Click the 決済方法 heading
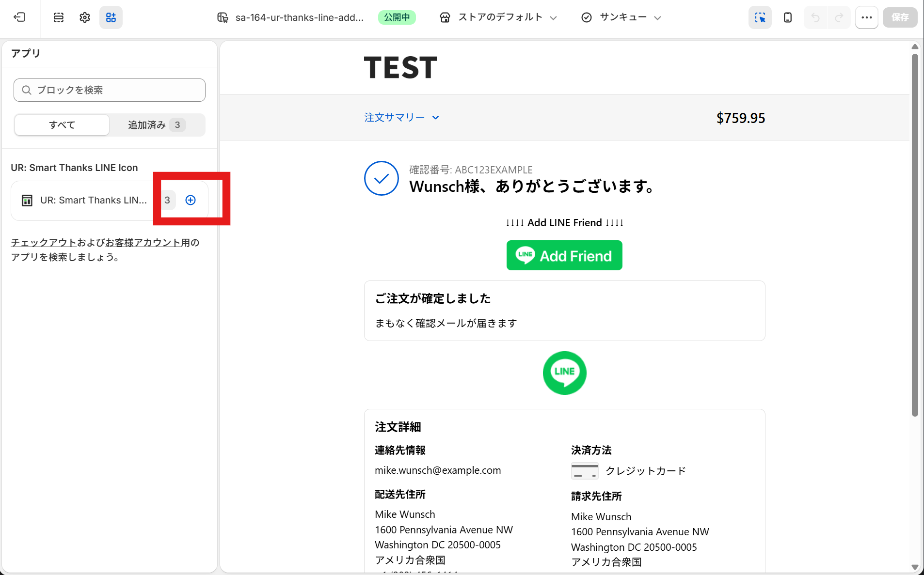This screenshot has height=575, width=924. (x=591, y=451)
